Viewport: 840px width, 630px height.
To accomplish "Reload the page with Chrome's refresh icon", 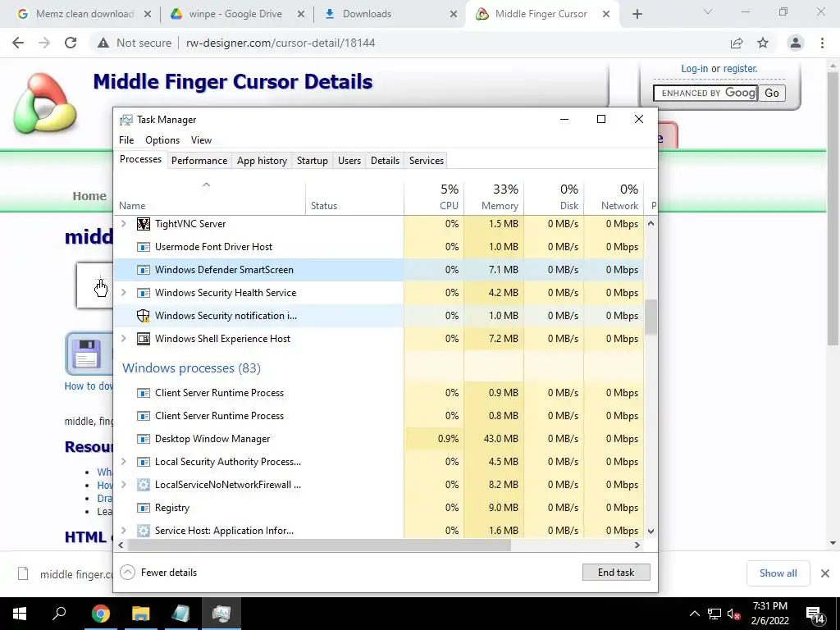I will 71,43.
